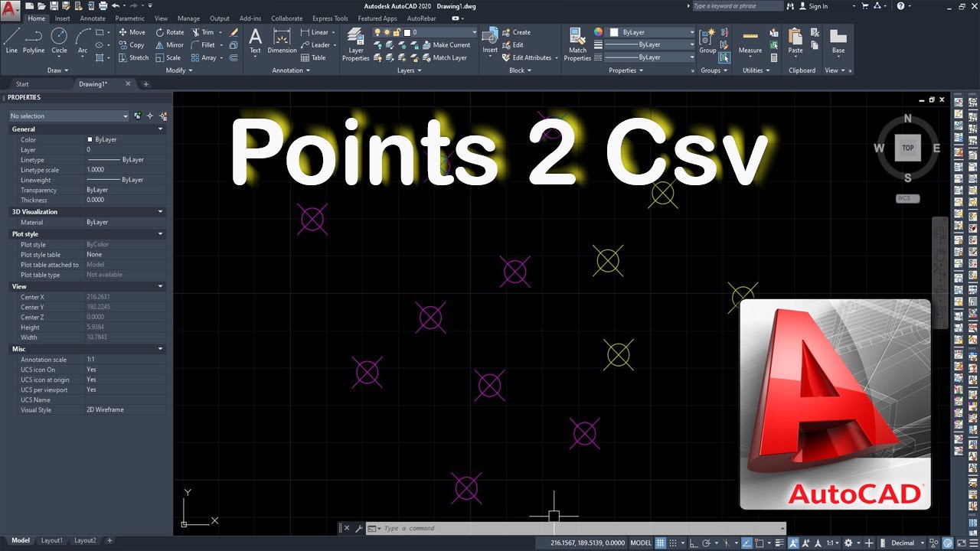Viewport: 980px width, 551px height.
Task: Click the Match Properties tool
Action: (577, 44)
